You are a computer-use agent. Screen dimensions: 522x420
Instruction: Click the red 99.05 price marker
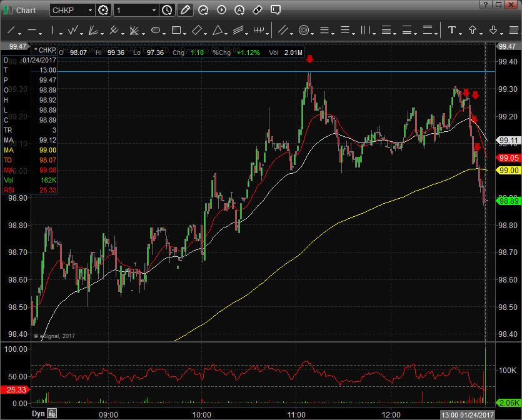click(508, 157)
